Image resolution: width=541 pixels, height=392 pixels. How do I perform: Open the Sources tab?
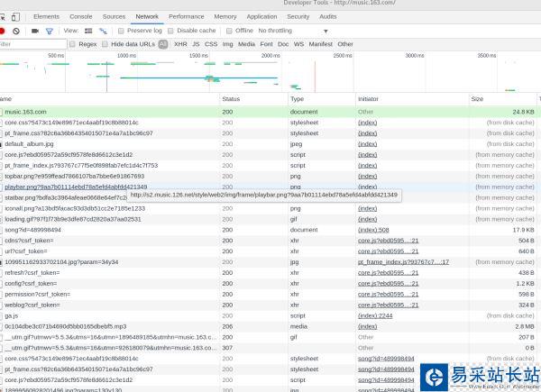pos(114,16)
